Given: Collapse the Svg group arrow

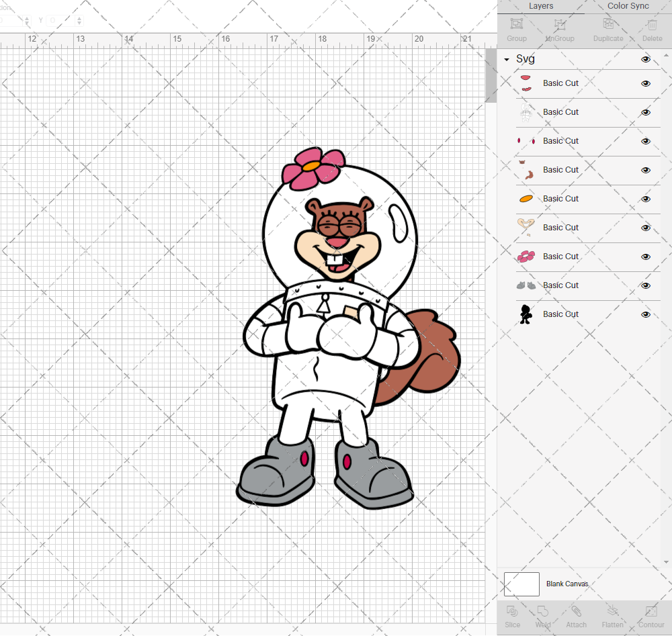Looking at the screenshot, I should coord(507,60).
